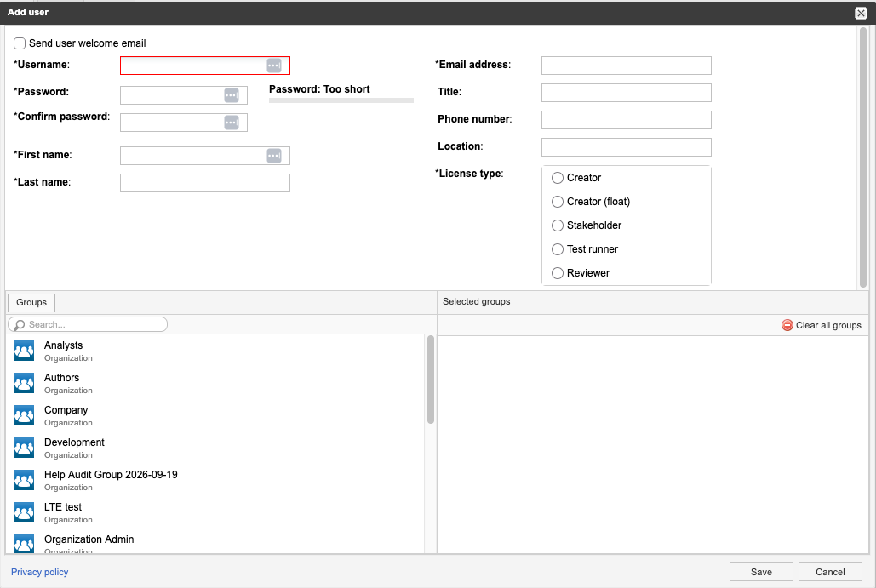Select the Test runner license type

point(557,249)
